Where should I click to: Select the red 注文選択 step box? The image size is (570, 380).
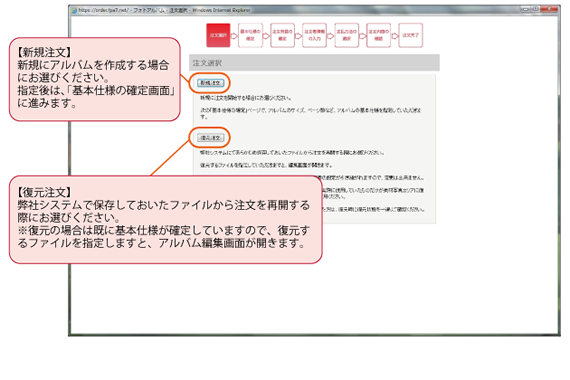218,35
